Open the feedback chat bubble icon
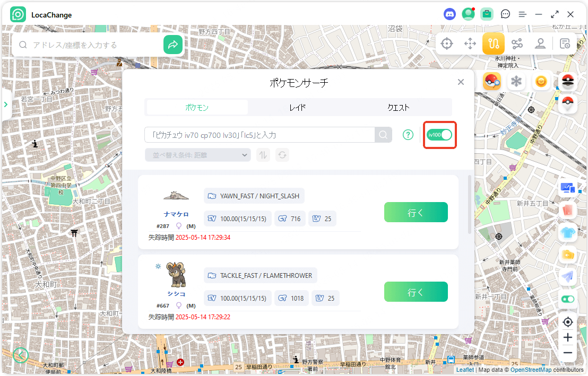 (x=506, y=14)
